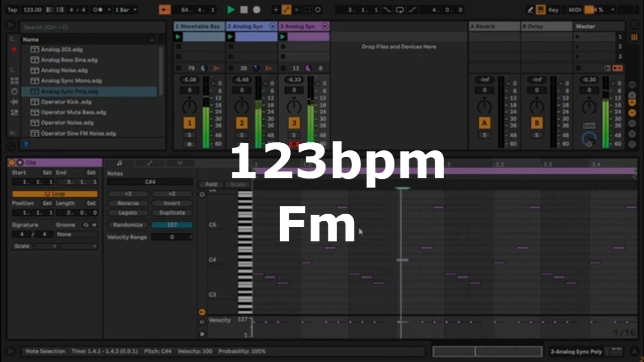Open the Note Expression tab in clip view

180,163
